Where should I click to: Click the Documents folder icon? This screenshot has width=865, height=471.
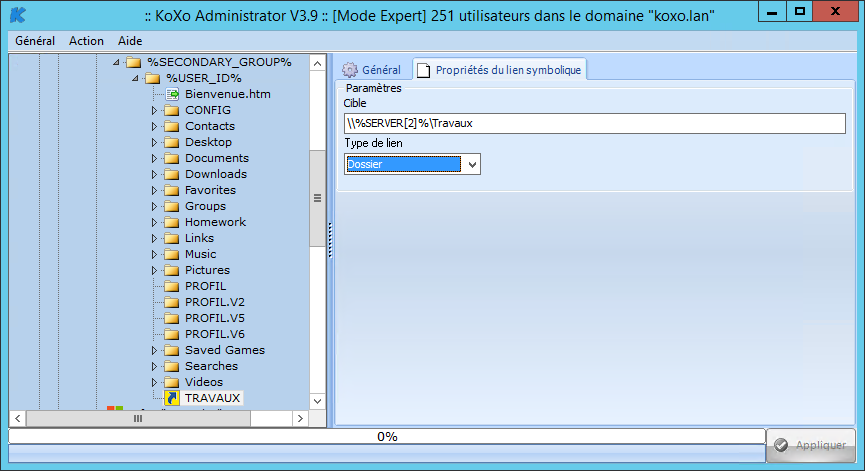[172, 158]
